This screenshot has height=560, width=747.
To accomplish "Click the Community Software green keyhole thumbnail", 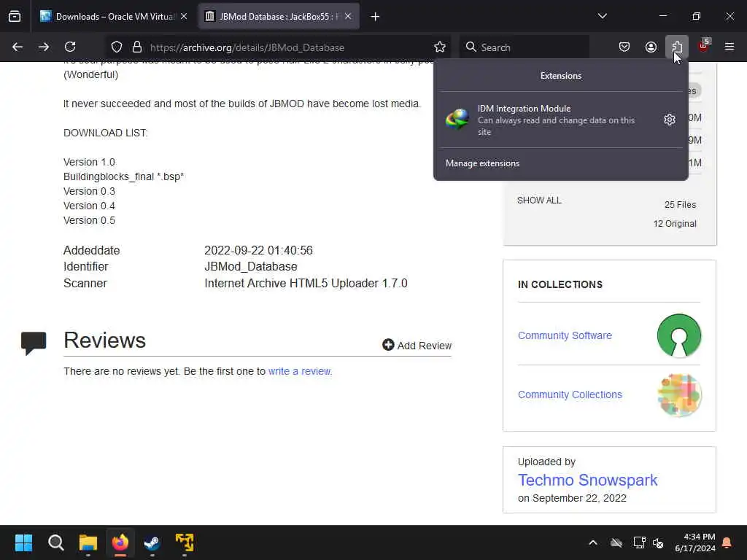I will (x=679, y=335).
